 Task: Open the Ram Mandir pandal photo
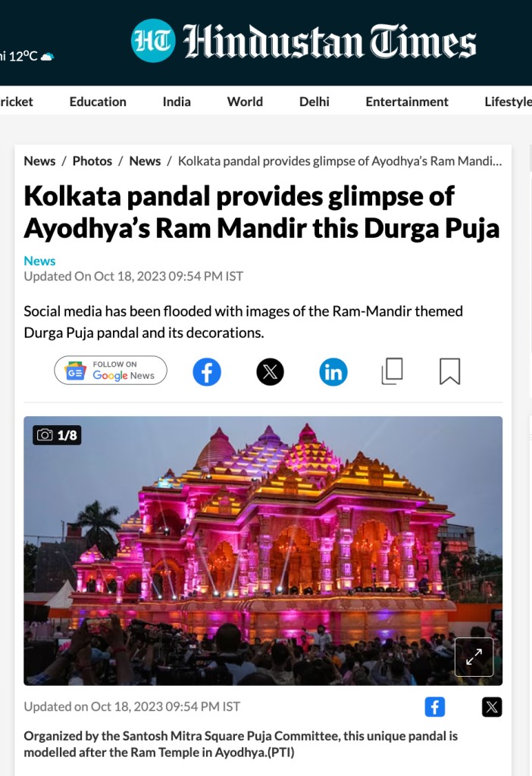263,551
